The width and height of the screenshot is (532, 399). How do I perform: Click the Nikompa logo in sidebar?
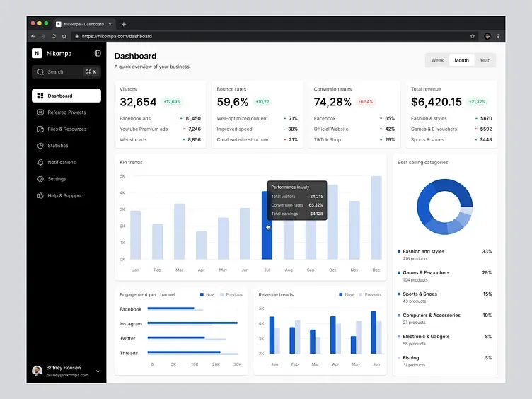click(37, 53)
